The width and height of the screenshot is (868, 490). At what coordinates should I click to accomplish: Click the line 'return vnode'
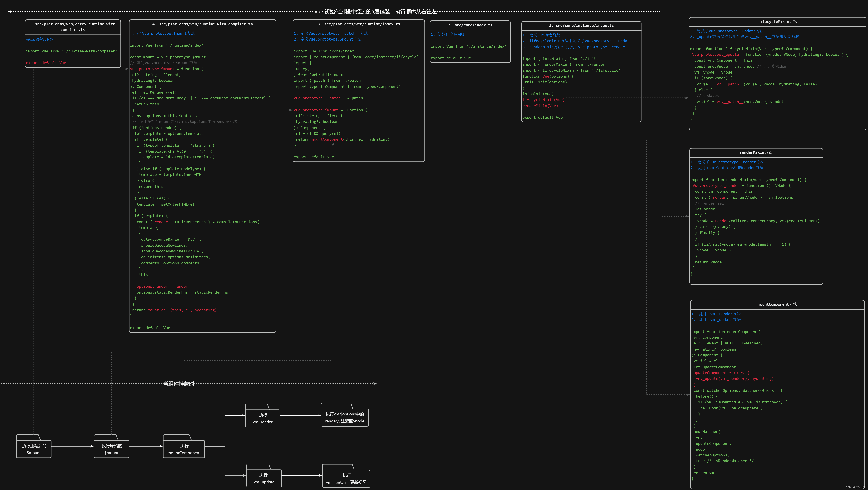[708, 262]
